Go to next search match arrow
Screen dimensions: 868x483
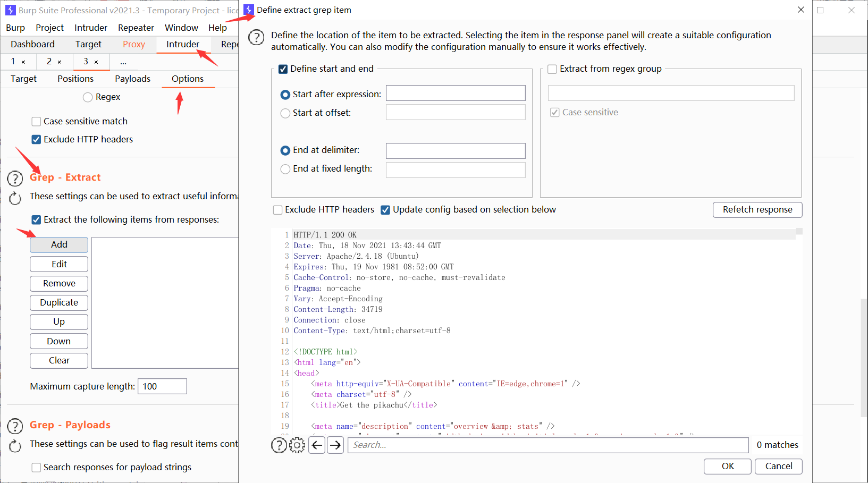(335, 445)
